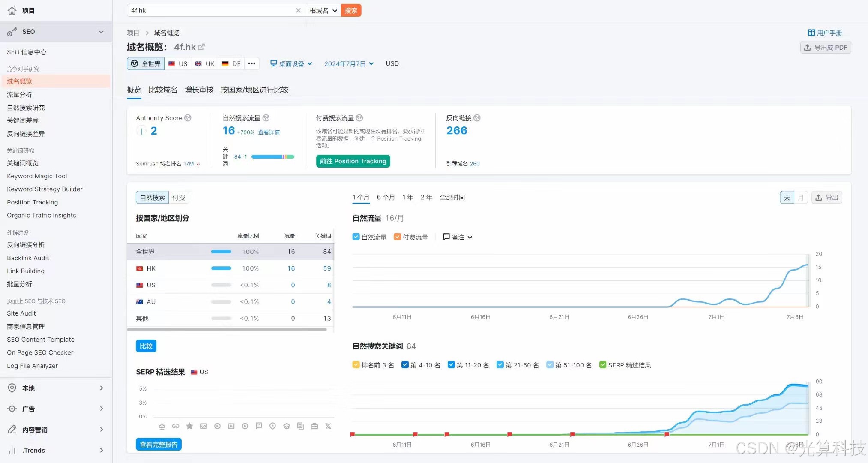Toggle 第 4-10 名 checkbox
868x463 pixels.
(x=405, y=365)
